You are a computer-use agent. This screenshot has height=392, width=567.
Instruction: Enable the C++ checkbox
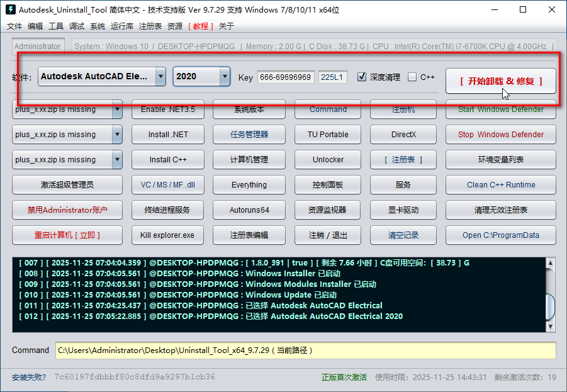(x=412, y=77)
